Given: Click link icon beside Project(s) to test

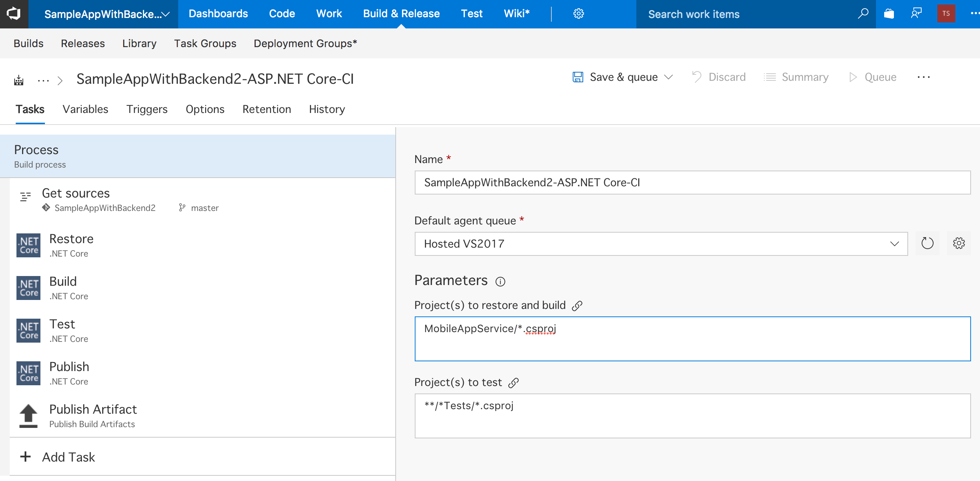Looking at the screenshot, I should click(514, 383).
